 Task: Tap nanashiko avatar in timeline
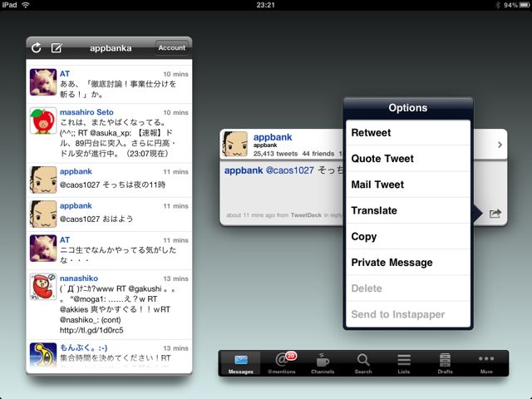tap(43, 287)
